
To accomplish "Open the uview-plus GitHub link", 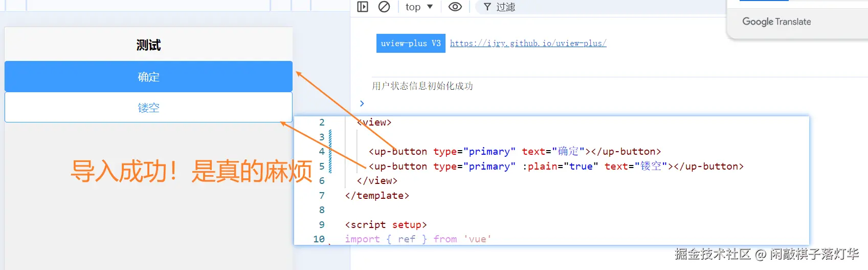I will [x=528, y=43].
